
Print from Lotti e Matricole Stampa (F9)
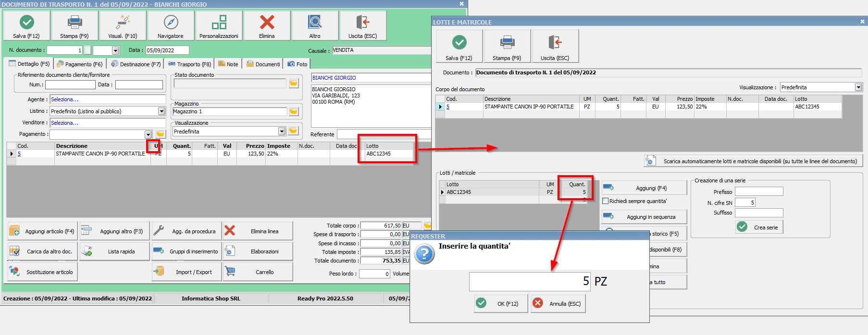[x=507, y=46]
